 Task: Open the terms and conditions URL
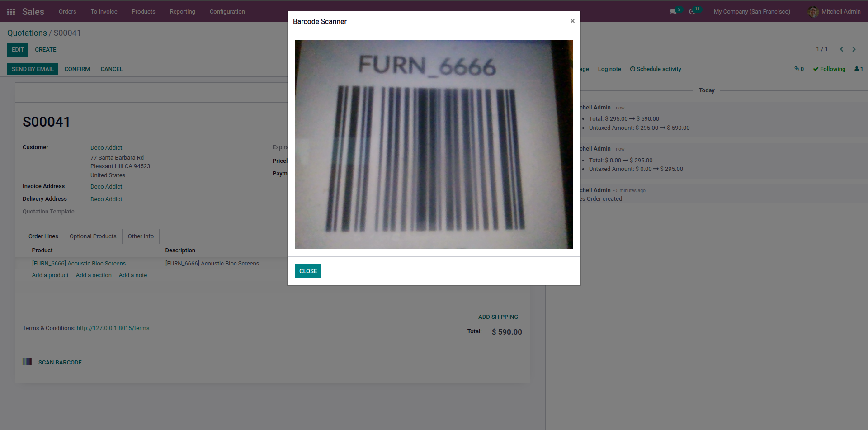pos(113,328)
